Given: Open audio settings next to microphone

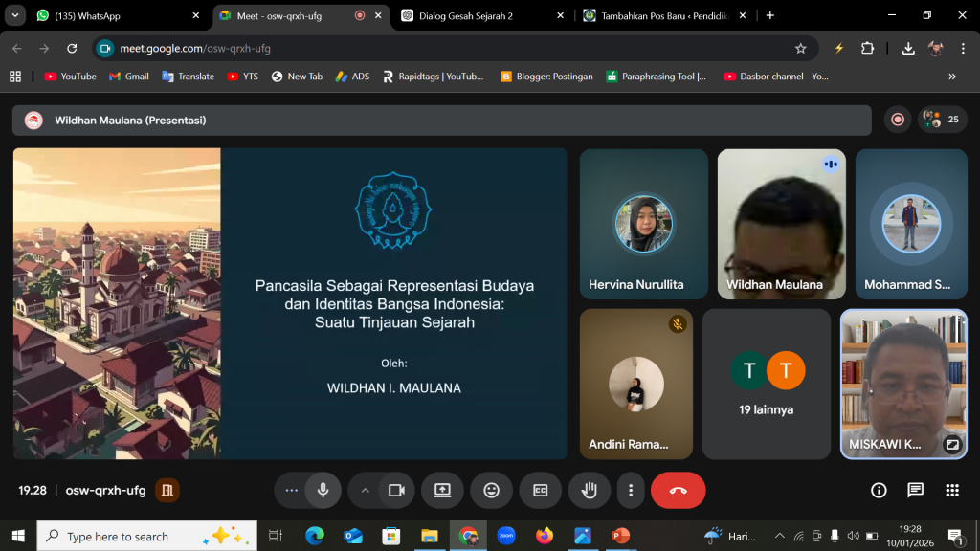Looking at the screenshot, I should (291, 490).
